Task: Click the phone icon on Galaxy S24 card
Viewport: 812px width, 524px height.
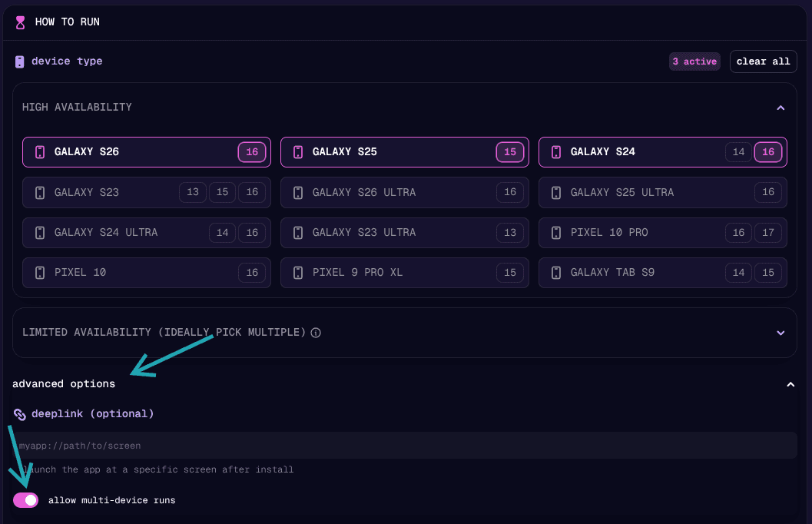Action: [x=556, y=151]
